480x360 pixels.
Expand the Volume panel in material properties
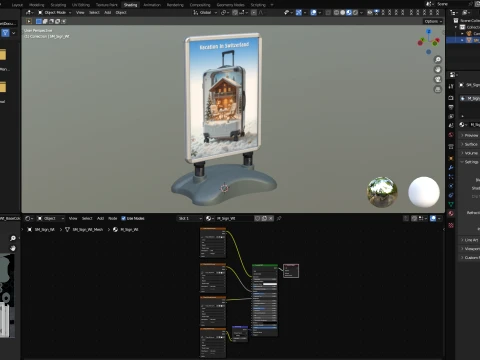pyautogui.click(x=469, y=153)
